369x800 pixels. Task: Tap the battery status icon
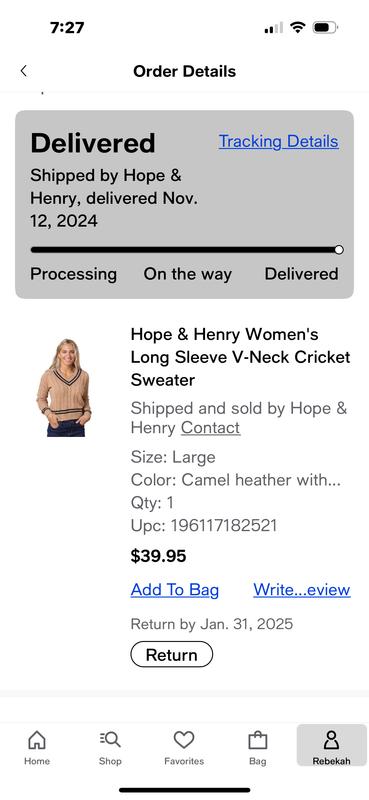[x=325, y=28]
